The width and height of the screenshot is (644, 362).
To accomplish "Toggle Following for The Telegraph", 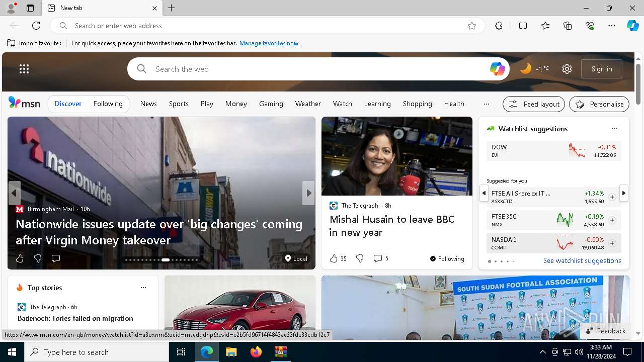I will [x=447, y=258].
